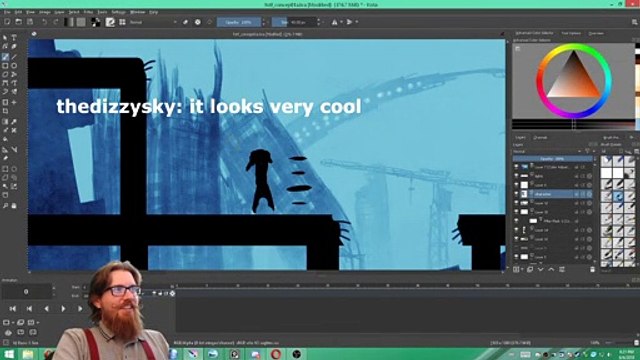Open layer properties icon
Viewport: 640px width, 360px height.
(x=562, y=269)
